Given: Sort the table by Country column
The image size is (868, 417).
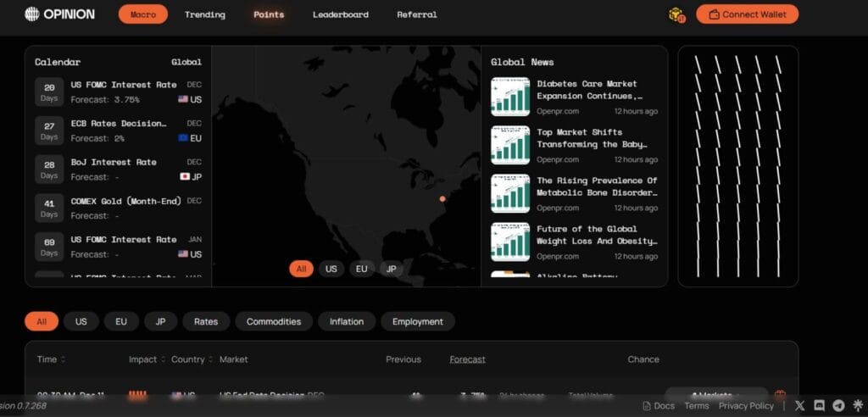Looking at the screenshot, I should tap(192, 359).
